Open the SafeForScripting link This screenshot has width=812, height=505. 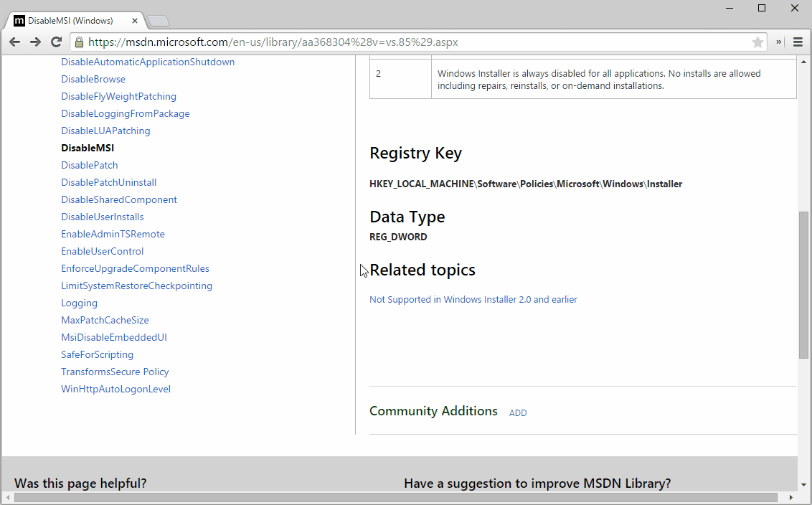click(x=98, y=355)
